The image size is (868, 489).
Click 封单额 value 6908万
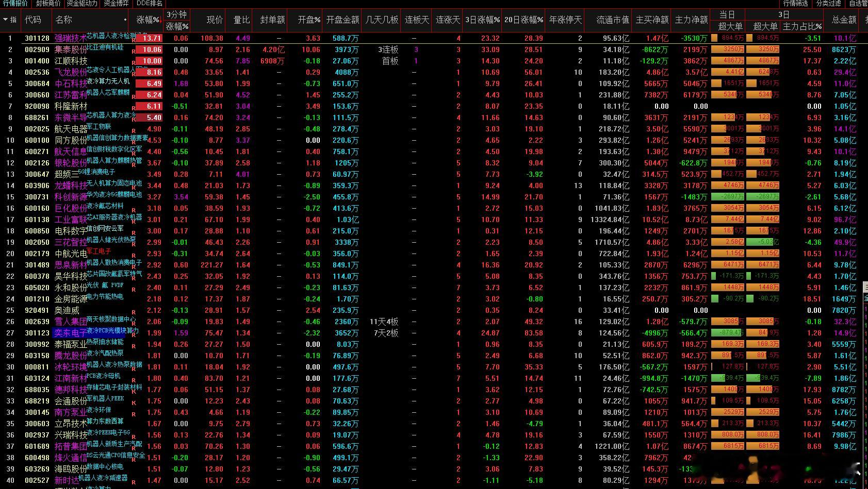(x=272, y=61)
